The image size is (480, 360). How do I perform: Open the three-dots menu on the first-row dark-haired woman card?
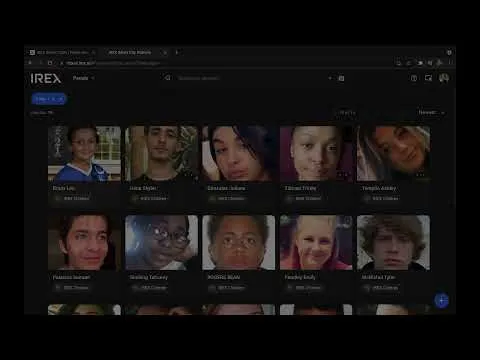click(266, 174)
